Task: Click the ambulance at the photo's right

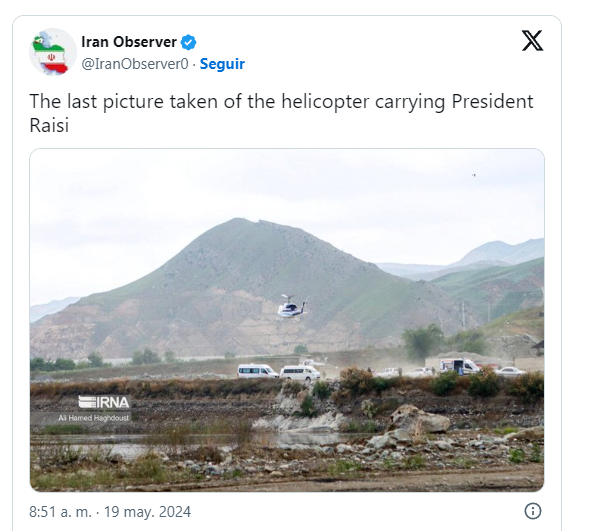Action: click(458, 366)
